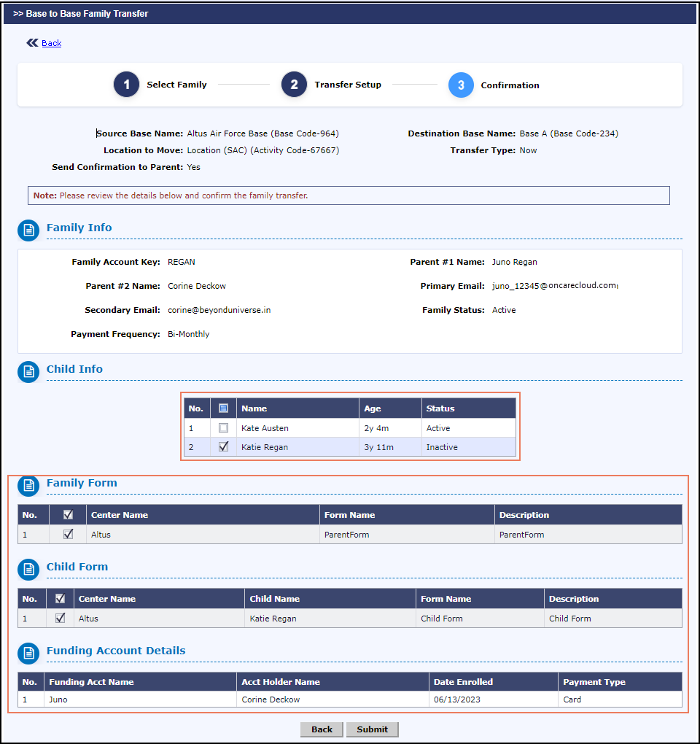
Task: Click the Katie Regan name in Child Info
Action: (265, 447)
